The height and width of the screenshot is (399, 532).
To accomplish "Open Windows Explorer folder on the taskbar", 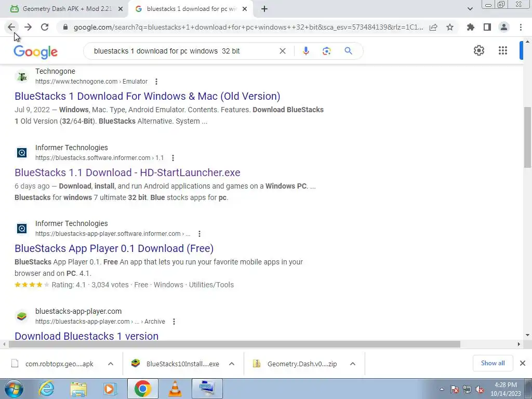I will pos(78,389).
